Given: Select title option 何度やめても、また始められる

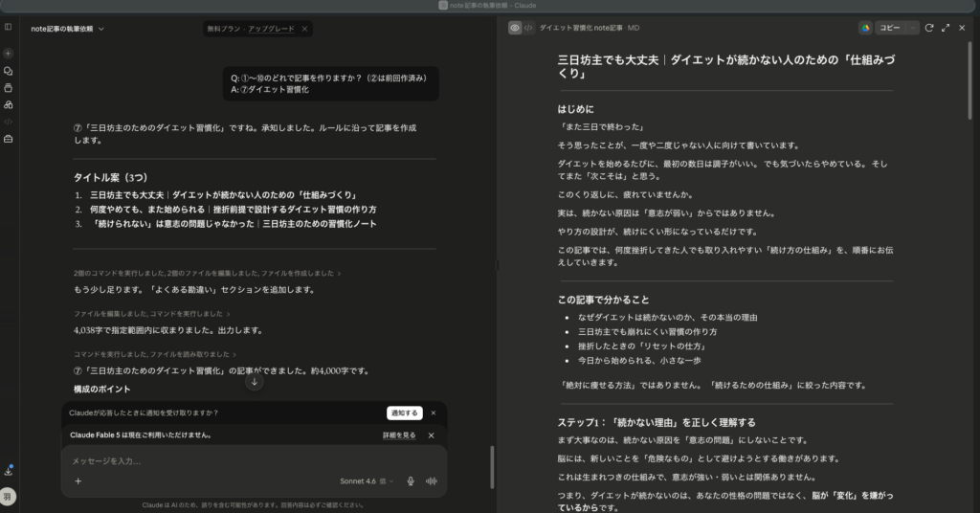Looking at the screenshot, I should (x=233, y=210).
